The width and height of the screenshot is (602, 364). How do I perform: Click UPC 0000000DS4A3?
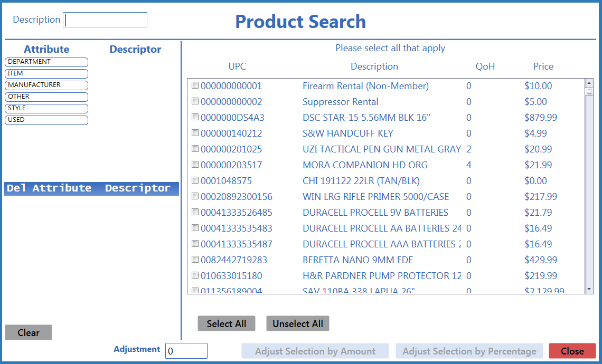[233, 117]
